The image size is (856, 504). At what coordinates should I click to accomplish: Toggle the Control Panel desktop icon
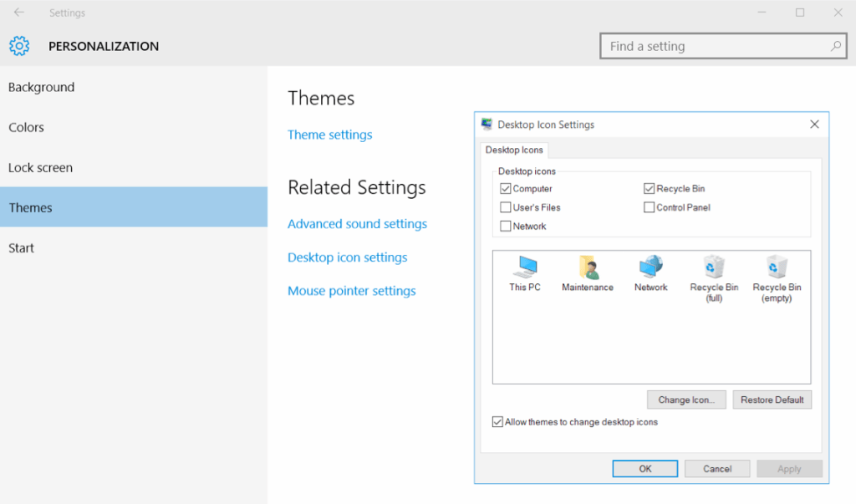click(x=650, y=206)
